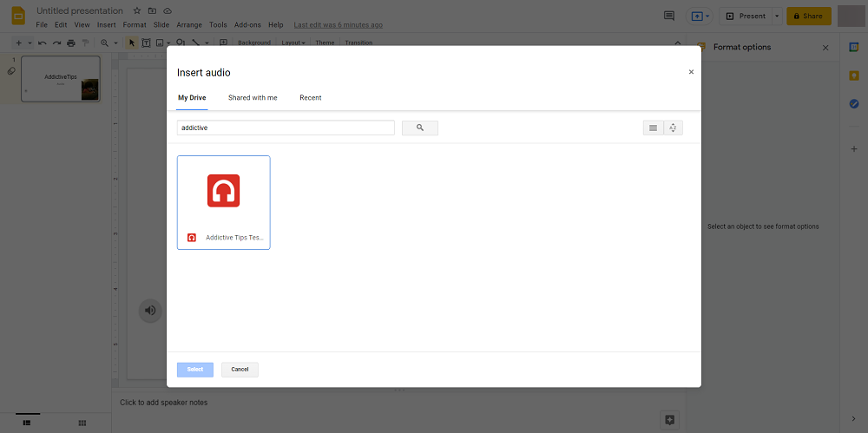Viewport: 868px width, 433px height.
Task: Open the comment history icon
Action: tap(668, 16)
